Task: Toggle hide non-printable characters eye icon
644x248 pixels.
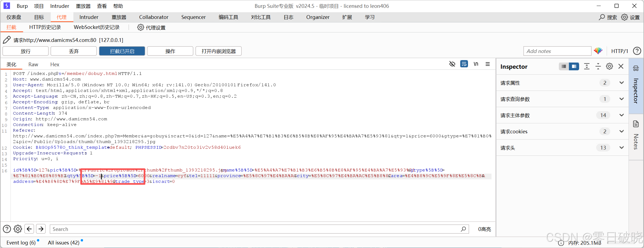Action: tap(452, 64)
